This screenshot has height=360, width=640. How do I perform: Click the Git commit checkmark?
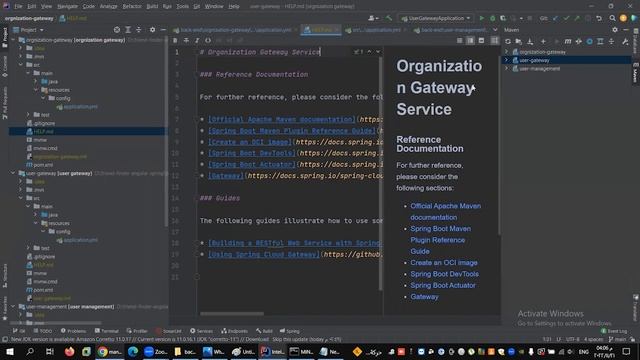tap(566, 18)
